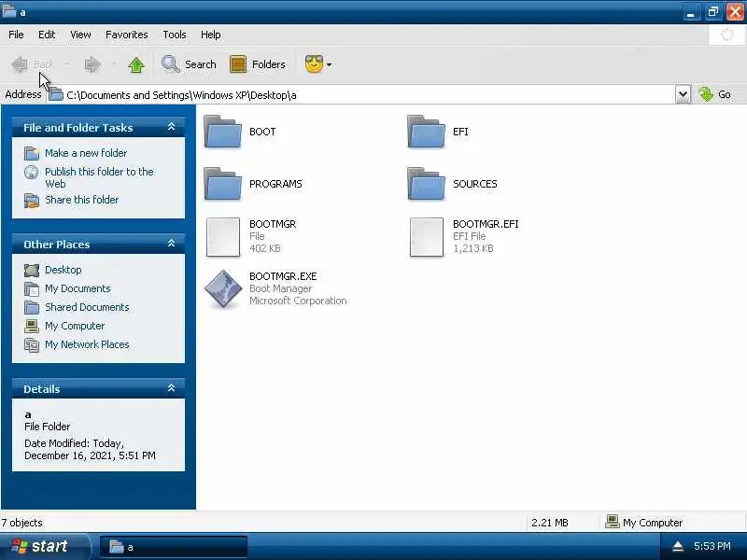The image size is (747, 560).
Task: Click the Start button
Action: tap(45, 546)
